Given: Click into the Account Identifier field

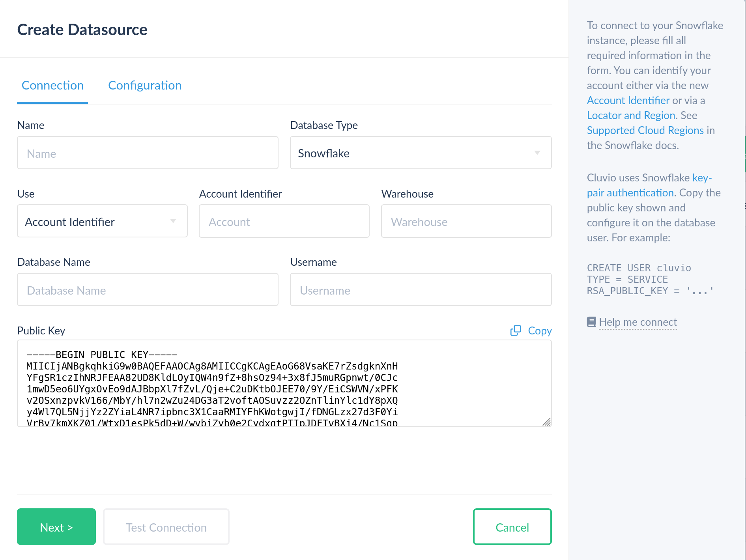Looking at the screenshot, I should coord(284,222).
